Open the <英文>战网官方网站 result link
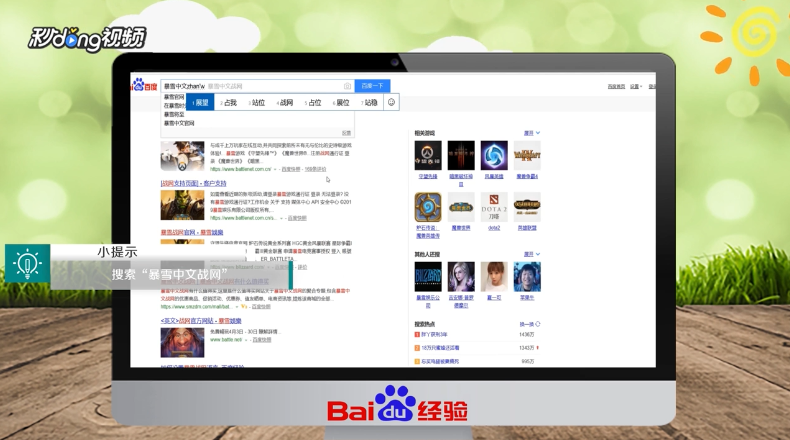This screenshot has width=790, height=440. (x=201, y=321)
